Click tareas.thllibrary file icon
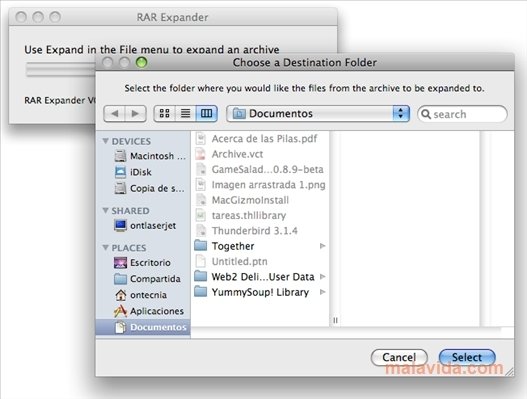Viewport: 527px width, 399px height. click(x=201, y=215)
